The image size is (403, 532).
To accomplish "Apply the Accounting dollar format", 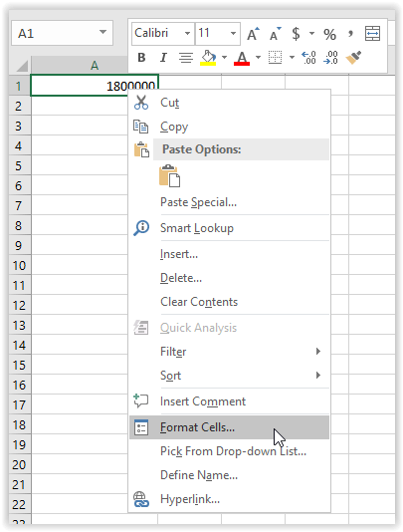I will pyautogui.click(x=296, y=34).
